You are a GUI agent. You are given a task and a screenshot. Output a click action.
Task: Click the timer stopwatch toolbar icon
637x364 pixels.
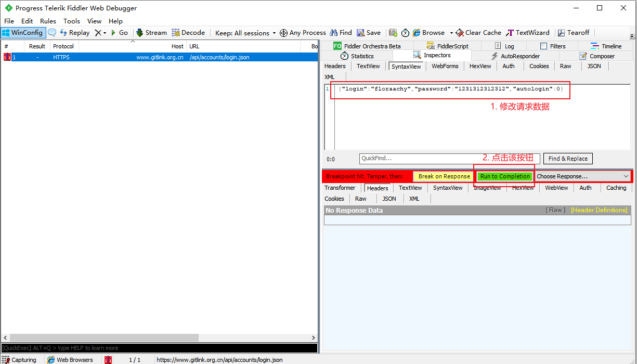click(406, 32)
